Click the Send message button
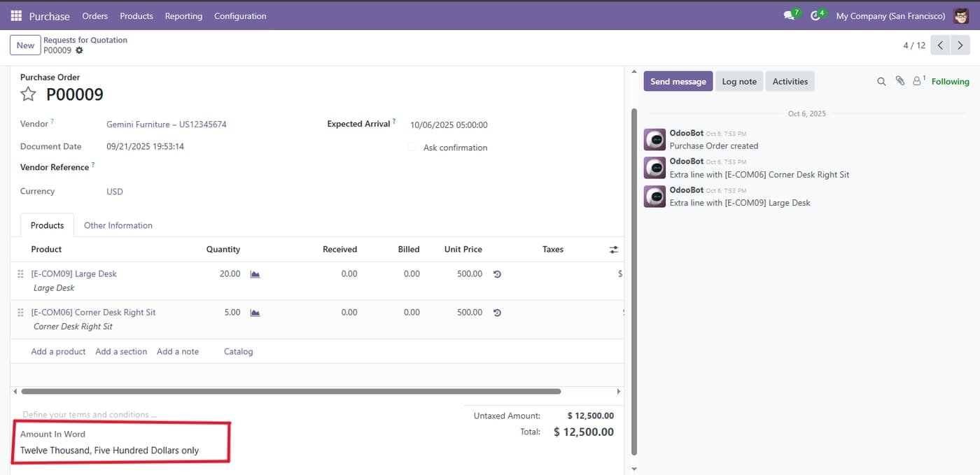980x475 pixels. tap(678, 81)
